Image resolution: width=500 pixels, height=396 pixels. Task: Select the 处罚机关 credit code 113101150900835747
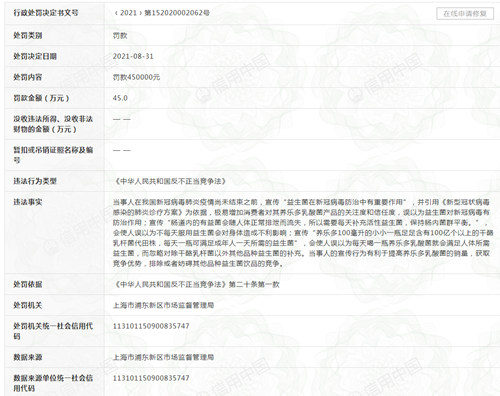tap(151, 326)
